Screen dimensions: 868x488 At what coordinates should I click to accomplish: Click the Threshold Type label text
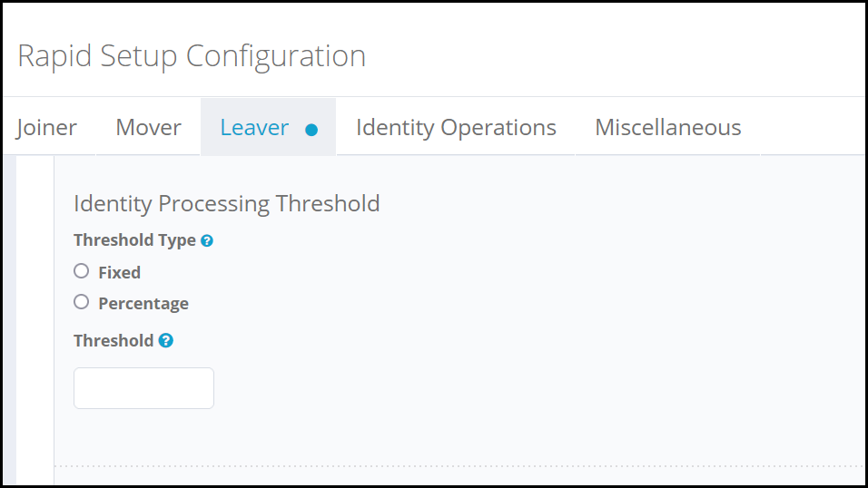pyautogui.click(x=134, y=240)
